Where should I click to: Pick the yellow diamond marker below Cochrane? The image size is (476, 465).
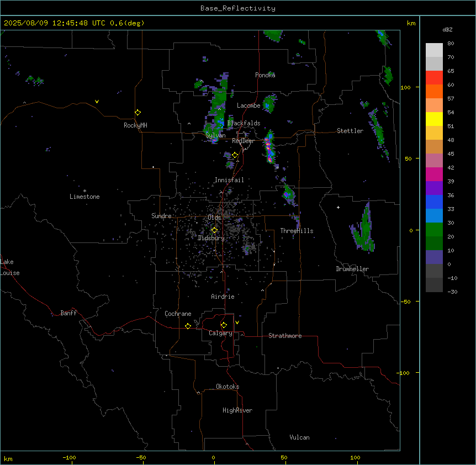click(x=188, y=326)
